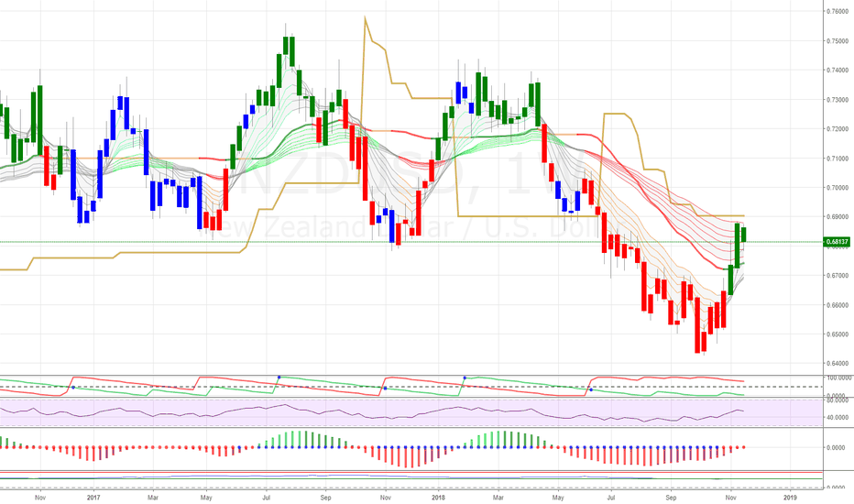This screenshot has height=504, width=854.
Task: Click the 0.73000 price axis label
Action: 838,100
